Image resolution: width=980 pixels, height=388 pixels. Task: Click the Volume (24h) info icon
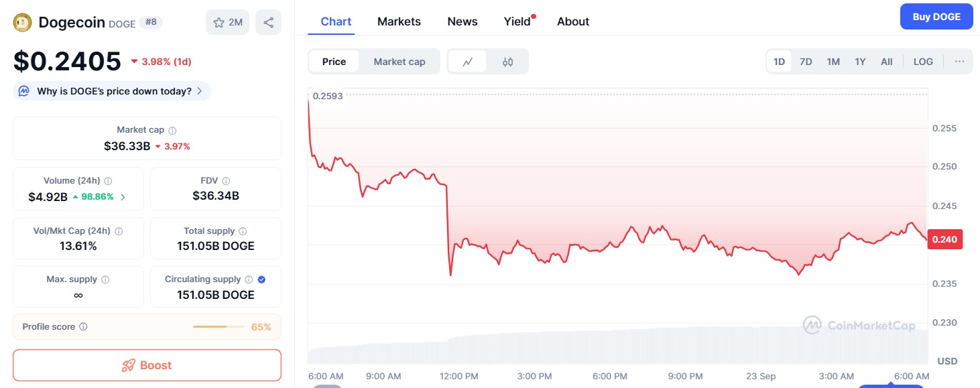pyautogui.click(x=108, y=181)
